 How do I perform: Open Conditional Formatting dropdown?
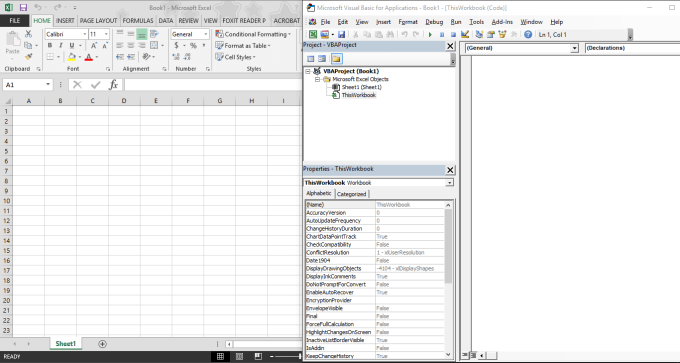pos(253,34)
